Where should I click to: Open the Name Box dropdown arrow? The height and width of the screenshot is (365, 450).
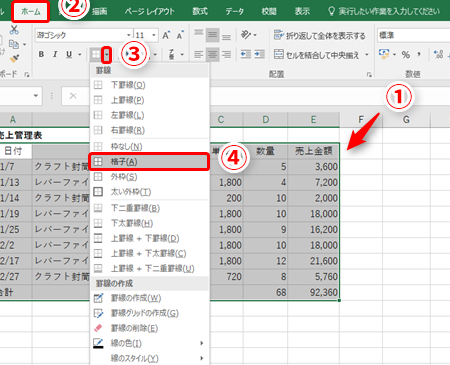[35, 96]
